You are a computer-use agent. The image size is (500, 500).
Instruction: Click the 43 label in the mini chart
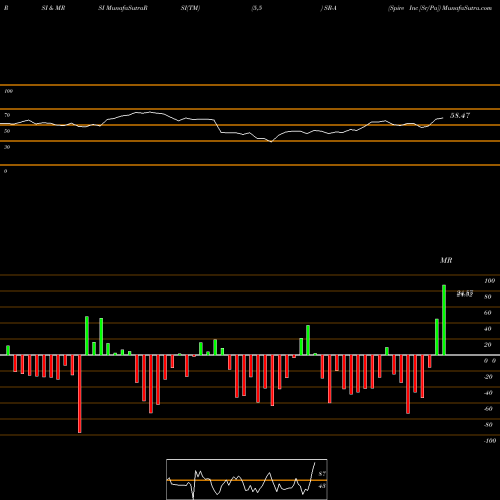[x=322, y=486]
